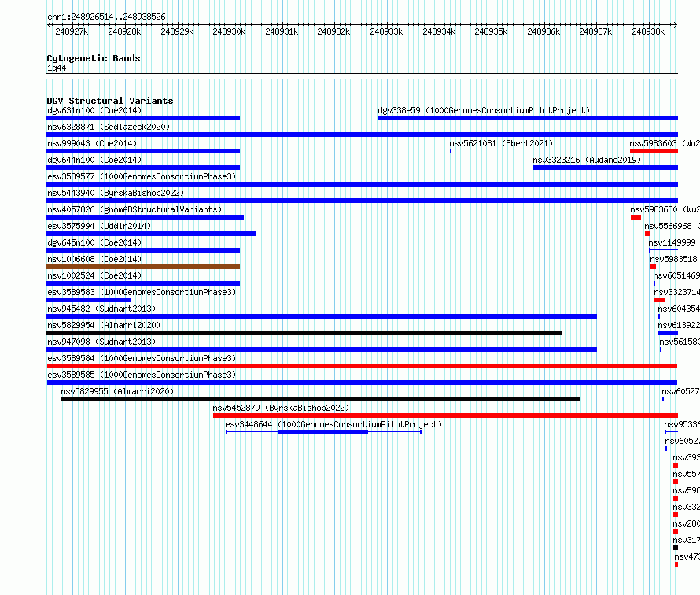The width and height of the screenshot is (700, 595).
Task: Open nsv5621081 (Ebert2021) variant label
Action: pos(501,143)
